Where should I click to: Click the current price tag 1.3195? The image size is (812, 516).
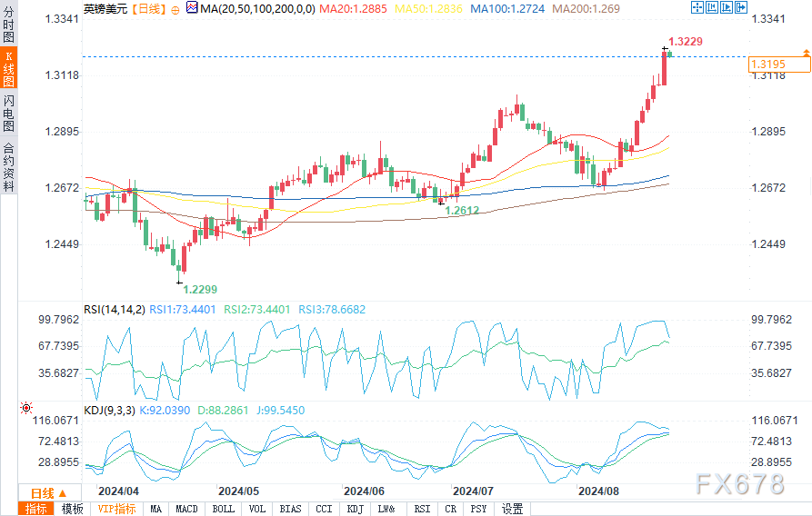coord(779,64)
